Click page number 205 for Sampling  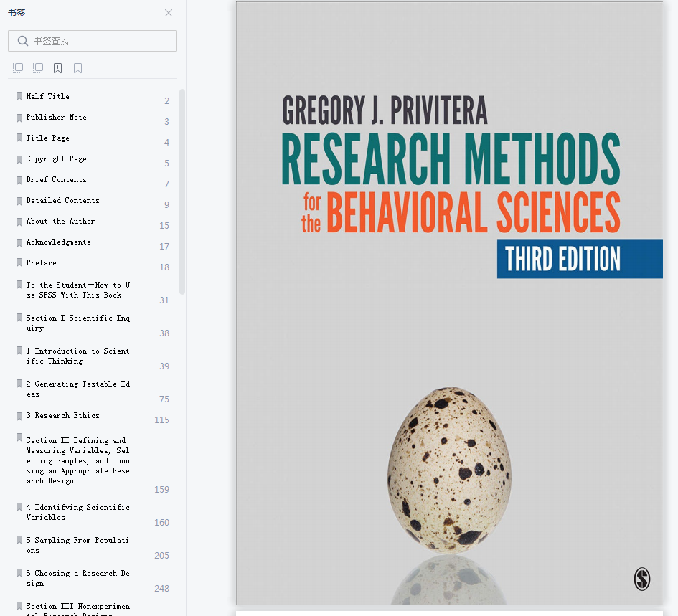161,556
